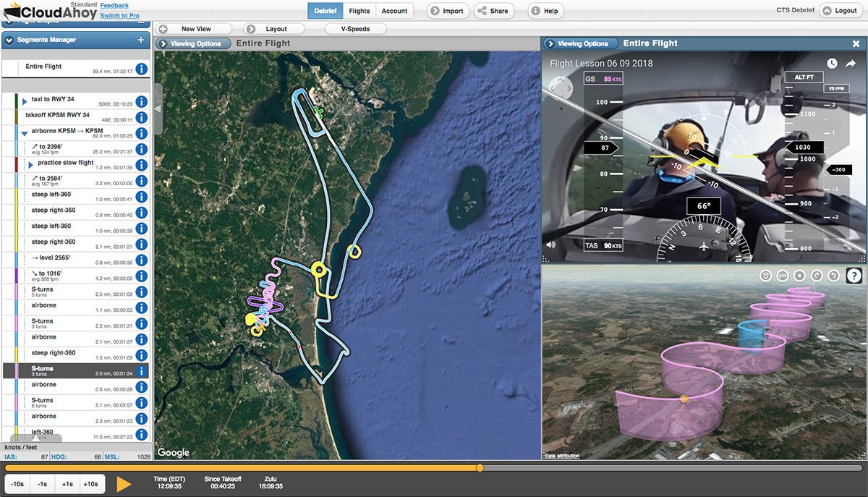Toggle the eye icon in 3D view controls
The image size is (868, 497).
point(782,276)
